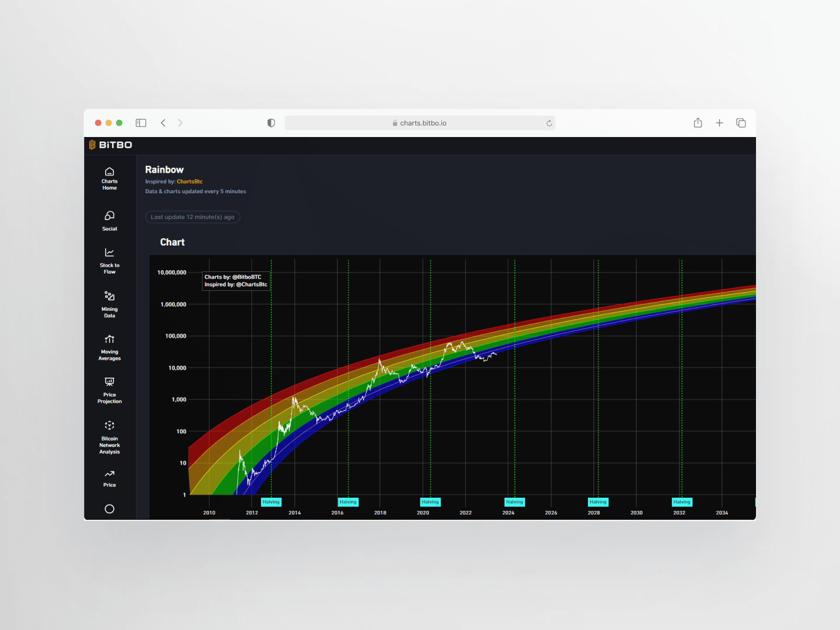Click the Halving marker near 2028
The width and height of the screenshot is (840, 630).
(598, 502)
